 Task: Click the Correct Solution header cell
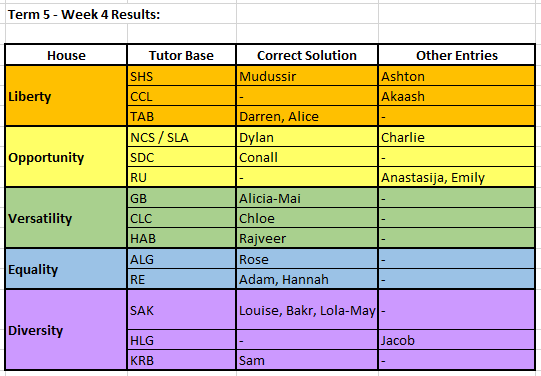(x=307, y=55)
